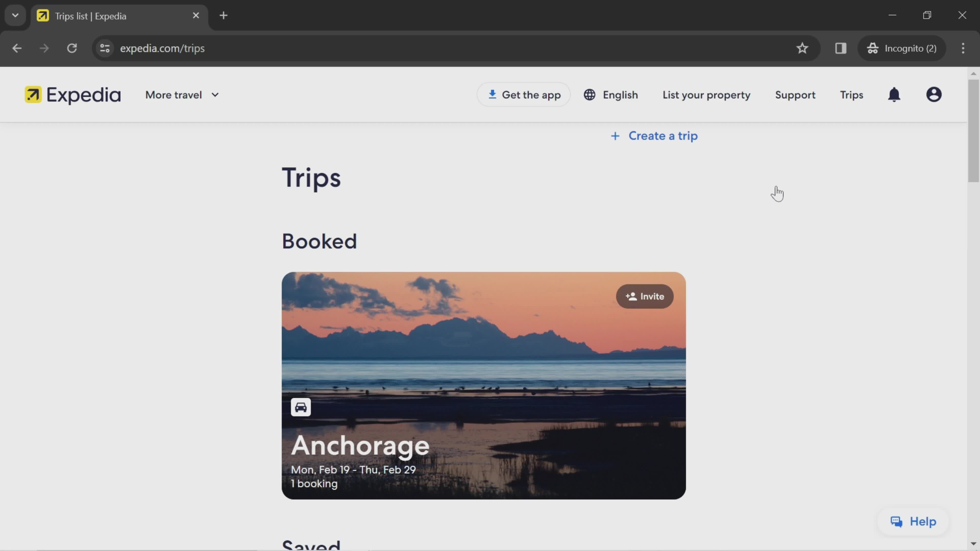The width and height of the screenshot is (980, 551).
Task: Expand the browser tab list dropdown
Action: (15, 15)
